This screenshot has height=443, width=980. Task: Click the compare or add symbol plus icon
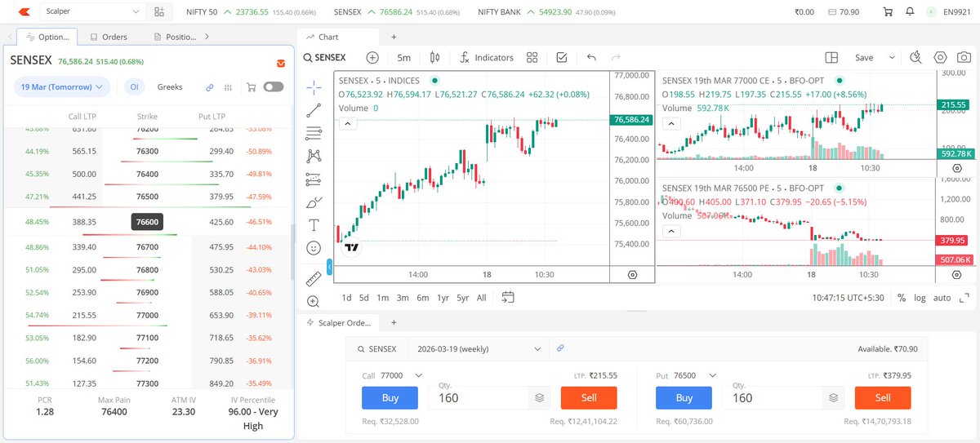click(x=372, y=57)
